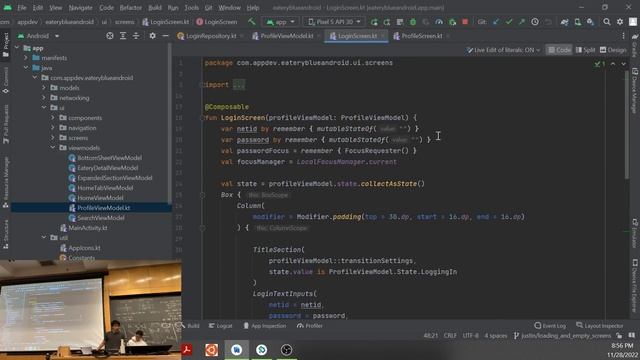Open the Navigate menu

point(80,8)
